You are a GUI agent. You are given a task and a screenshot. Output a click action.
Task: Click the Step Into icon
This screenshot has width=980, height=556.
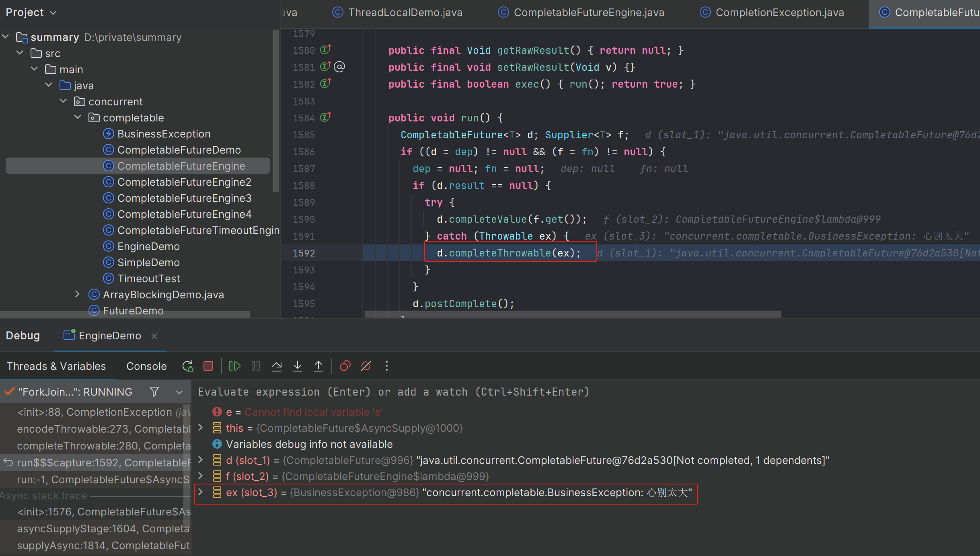(x=298, y=366)
